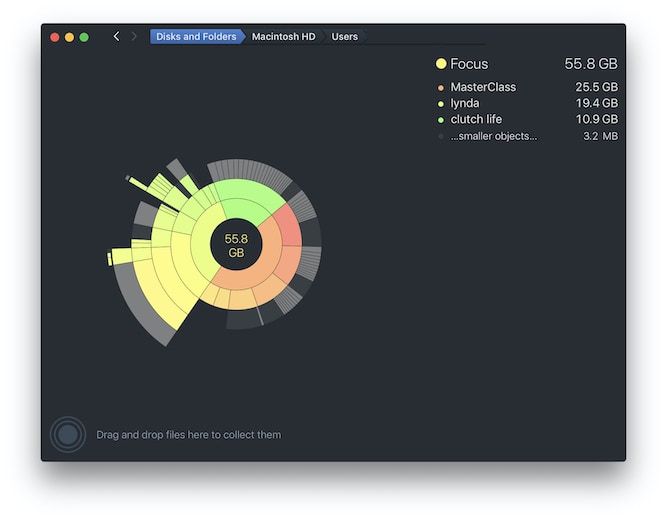Click the green full-screen window button
The height and width of the screenshot is (520, 667).
[85, 37]
